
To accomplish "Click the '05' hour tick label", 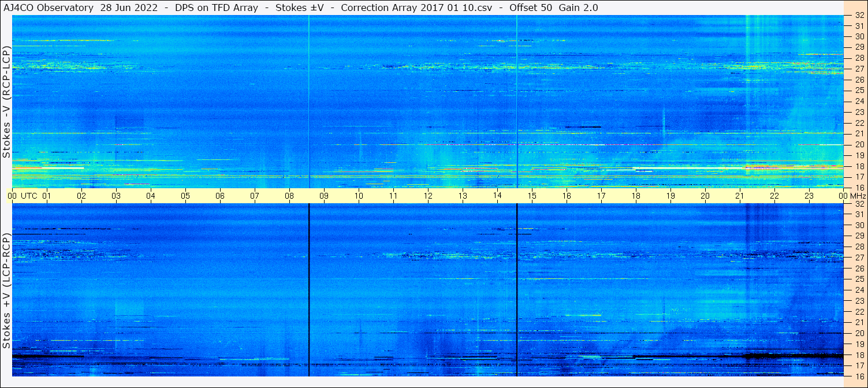I will pyautogui.click(x=185, y=196).
